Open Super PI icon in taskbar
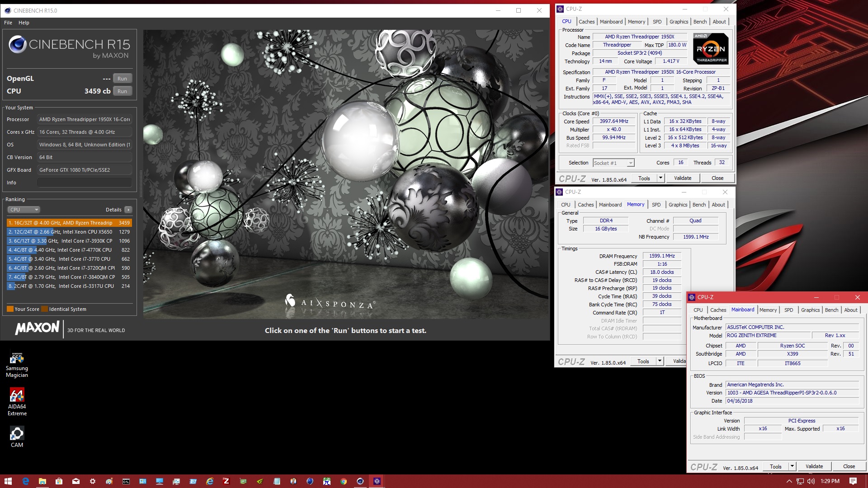 coord(327,481)
